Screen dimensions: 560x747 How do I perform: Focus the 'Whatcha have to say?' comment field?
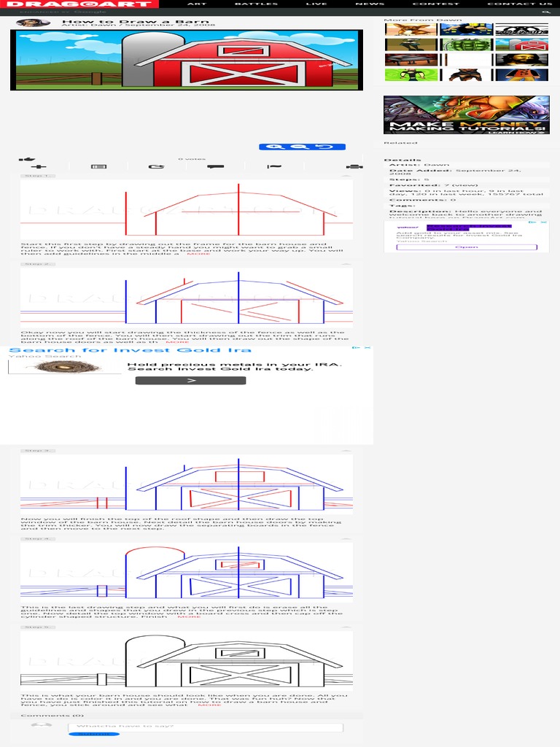pos(205,727)
